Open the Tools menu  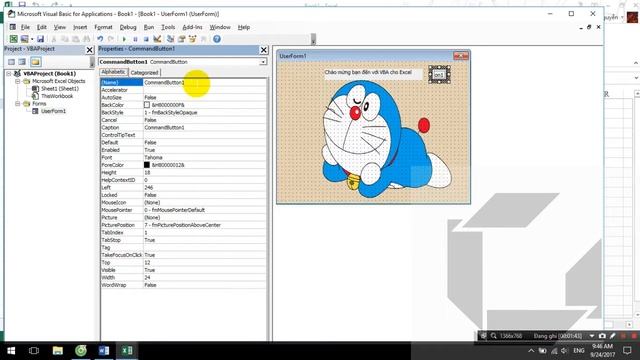click(x=168, y=27)
